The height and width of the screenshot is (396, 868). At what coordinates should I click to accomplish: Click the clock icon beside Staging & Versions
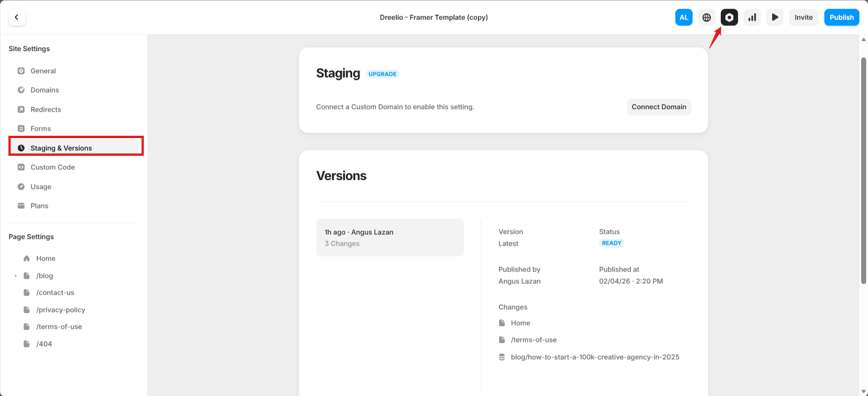pyautogui.click(x=21, y=148)
